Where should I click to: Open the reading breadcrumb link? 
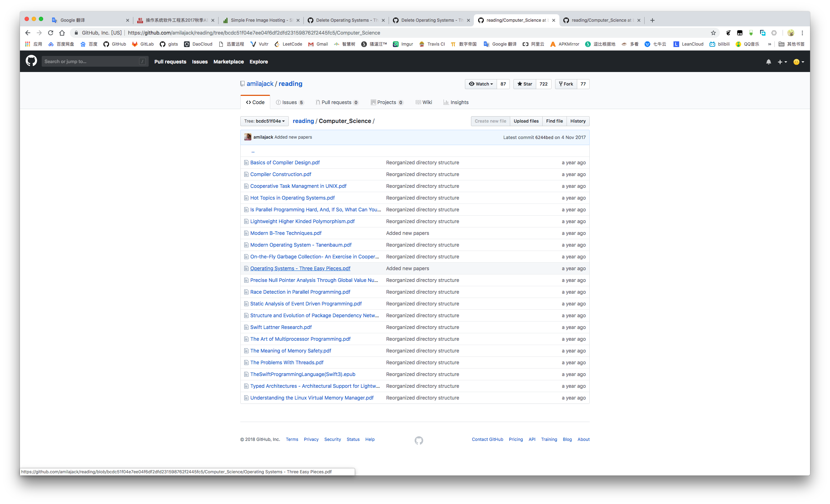(303, 121)
